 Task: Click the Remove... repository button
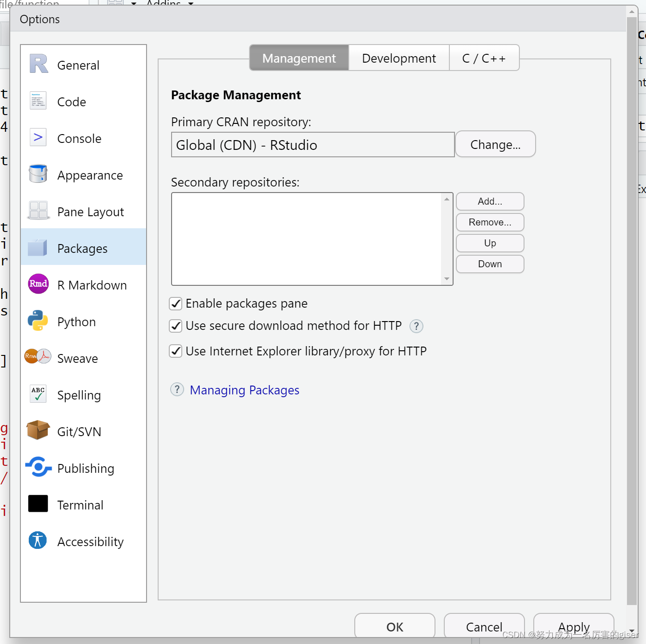tap(490, 222)
